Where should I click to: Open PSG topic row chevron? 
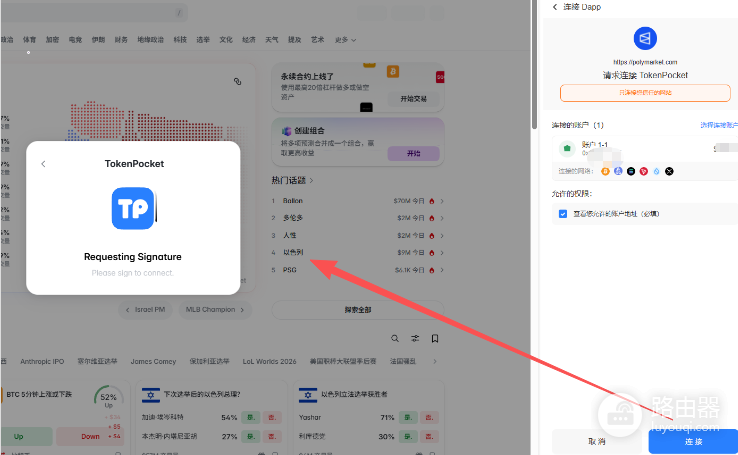(442, 270)
